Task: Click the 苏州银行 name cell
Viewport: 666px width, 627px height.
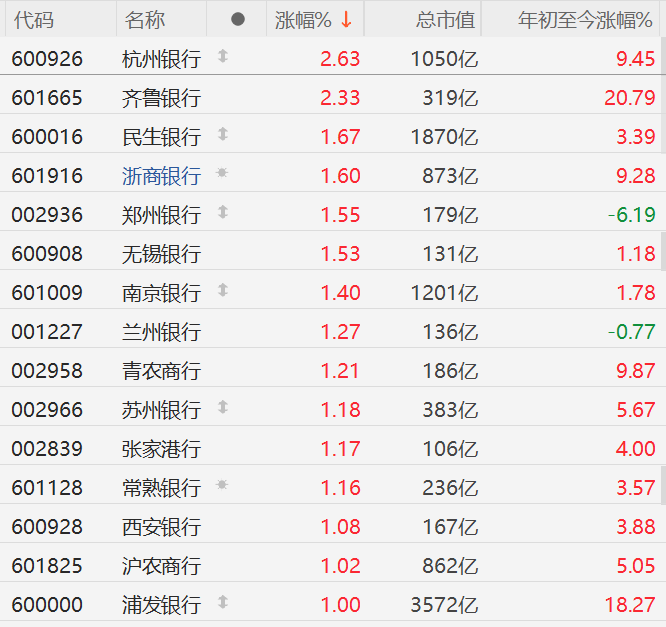Action: [x=161, y=410]
